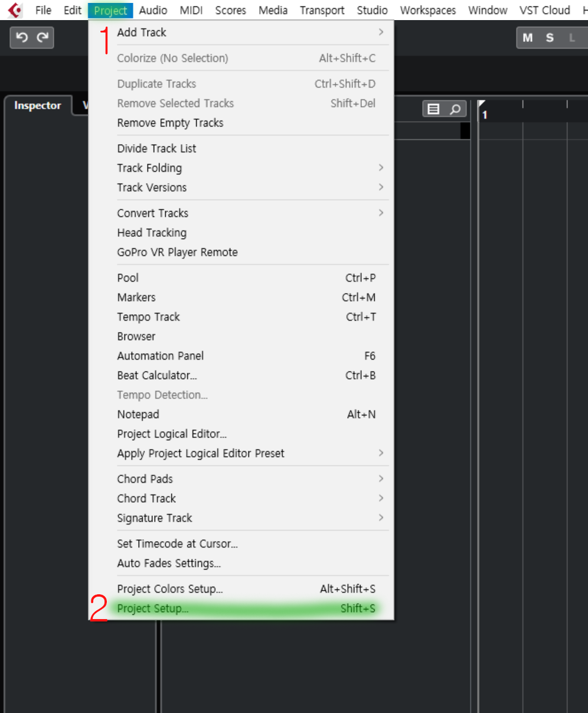This screenshot has height=713, width=588.
Task: Open the Tempo Track editor entry
Action: [x=241, y=317]
